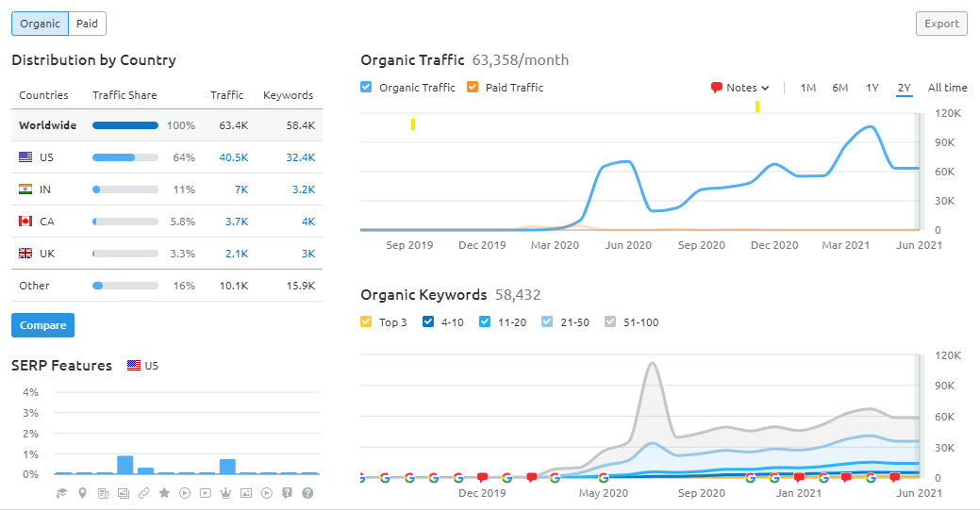Click the yellow note marker above Dec 2020
Viewport: 980px width, 510px height.
(756, 107)
